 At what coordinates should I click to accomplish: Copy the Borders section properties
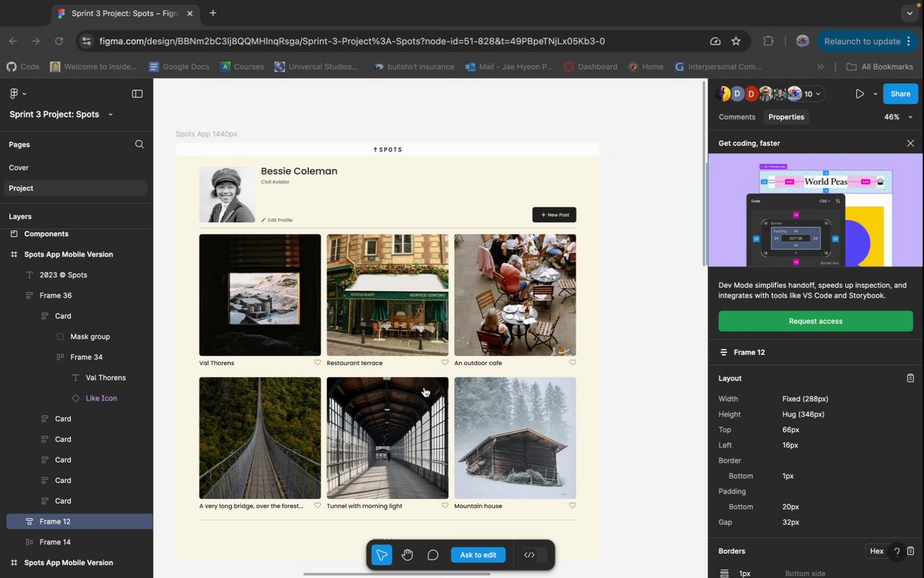tap(911, 551)
